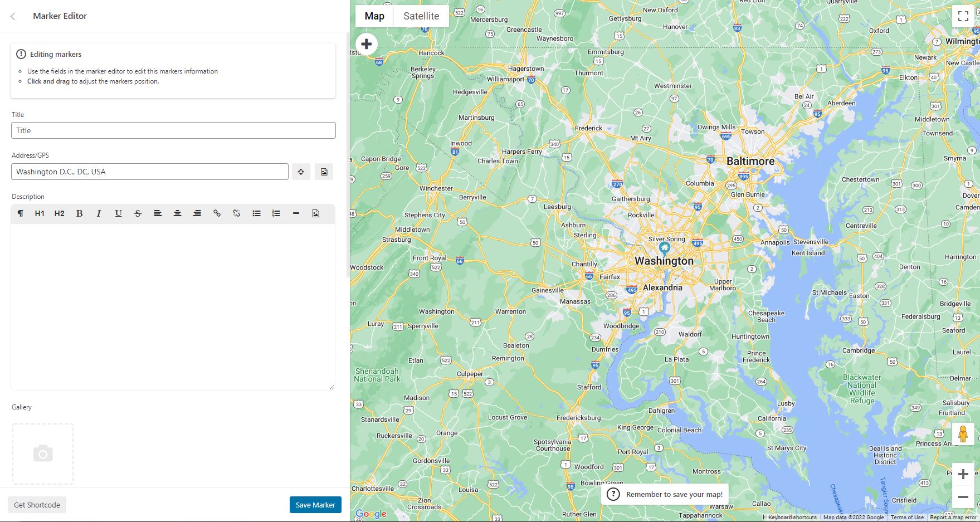980x522 pixels.
Task: Click the Google logo on the map
Action: 371,514
